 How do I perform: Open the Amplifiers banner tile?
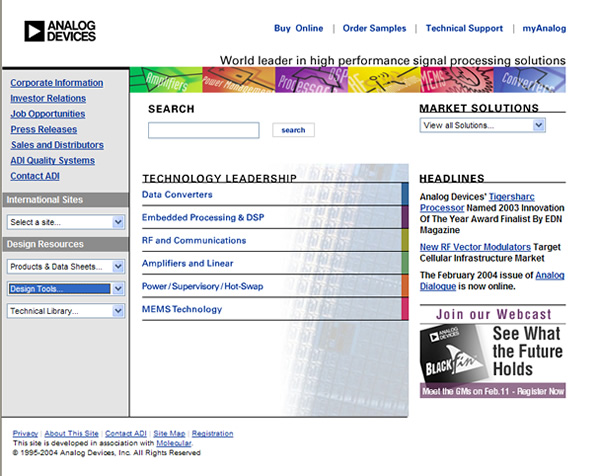tap(166, 80)
